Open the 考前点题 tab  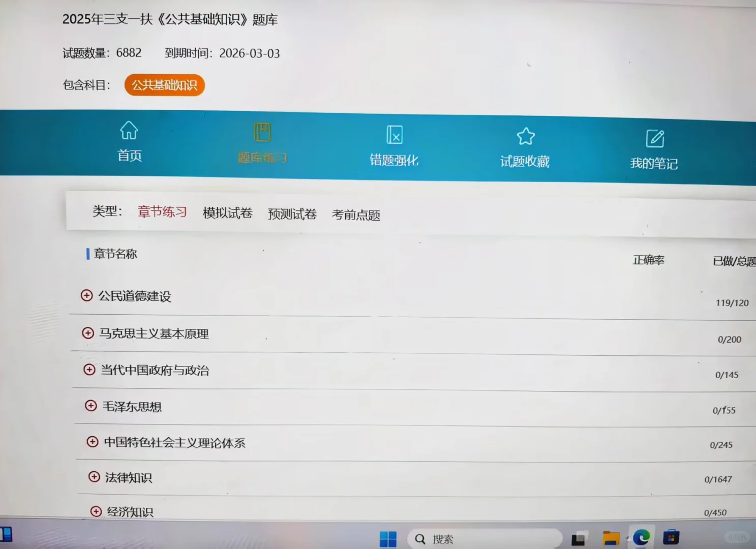coord(356,215)
